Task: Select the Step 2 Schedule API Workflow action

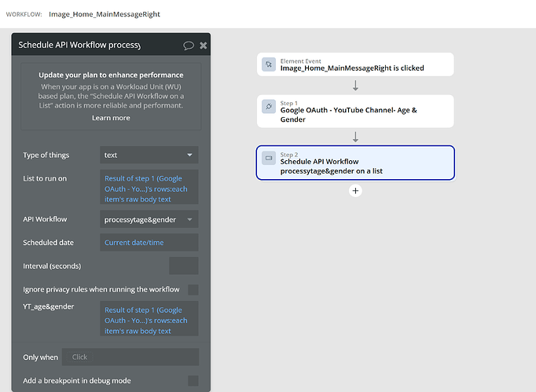Action: click(x=355, y=163)
